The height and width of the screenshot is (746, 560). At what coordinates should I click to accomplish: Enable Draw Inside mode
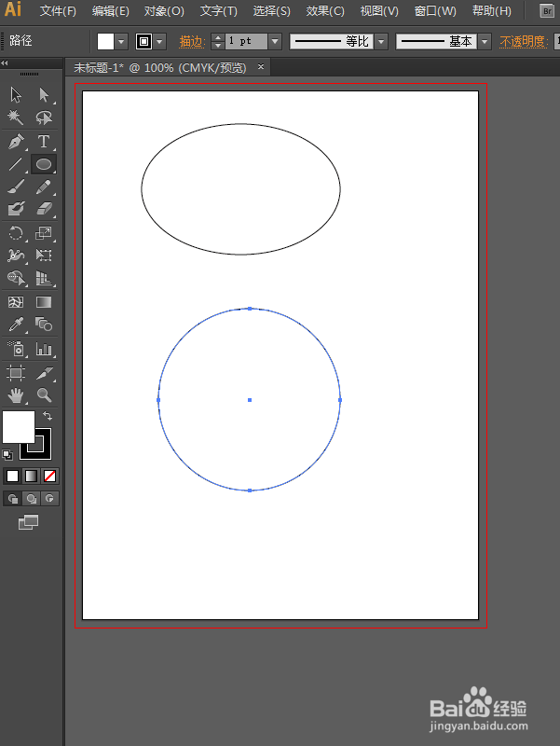point(49,499)
